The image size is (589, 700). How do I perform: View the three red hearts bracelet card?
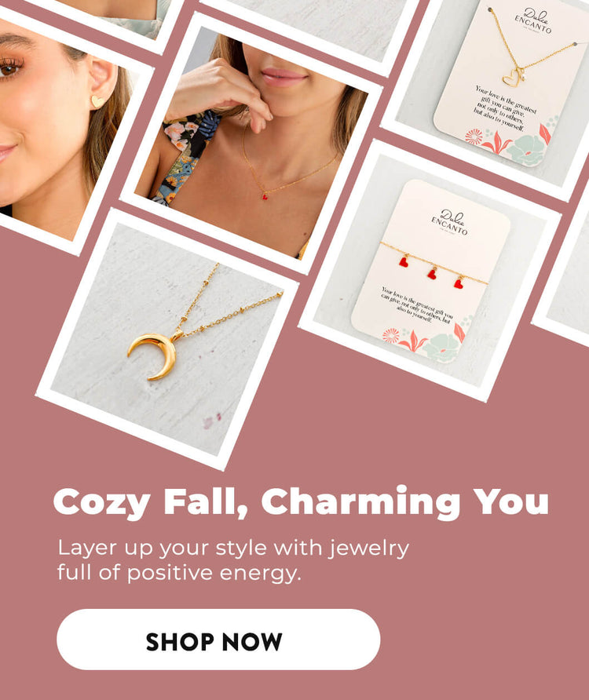[x=430, y=271]
